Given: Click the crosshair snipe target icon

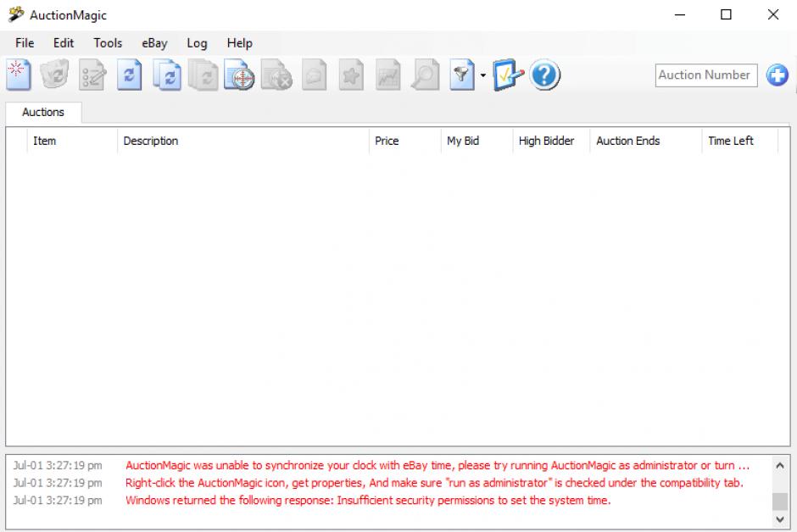Looking at the screenshot, I should (x=239, y=75).
